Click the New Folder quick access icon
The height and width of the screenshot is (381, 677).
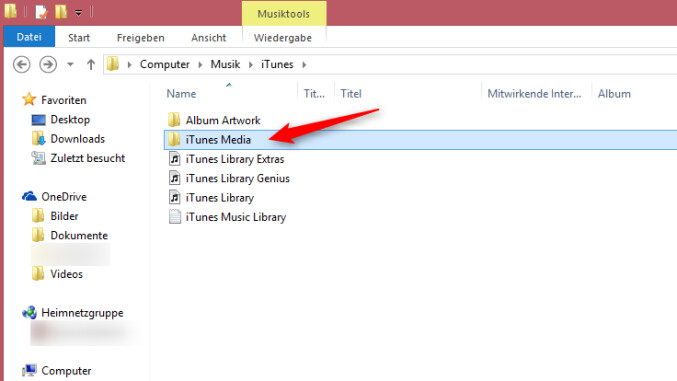coord(61,12)
